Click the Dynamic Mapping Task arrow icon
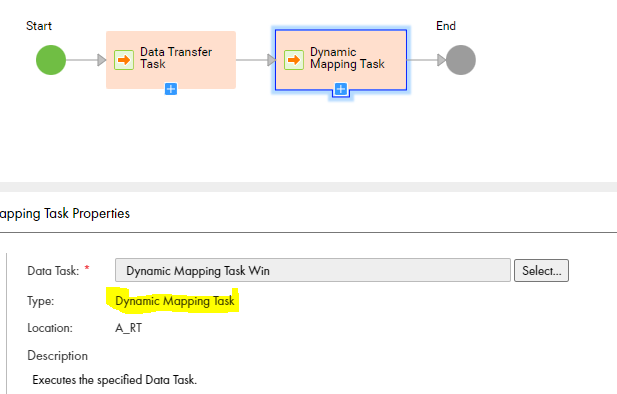Screen dimensions: 617x394 tap(294, 60)
